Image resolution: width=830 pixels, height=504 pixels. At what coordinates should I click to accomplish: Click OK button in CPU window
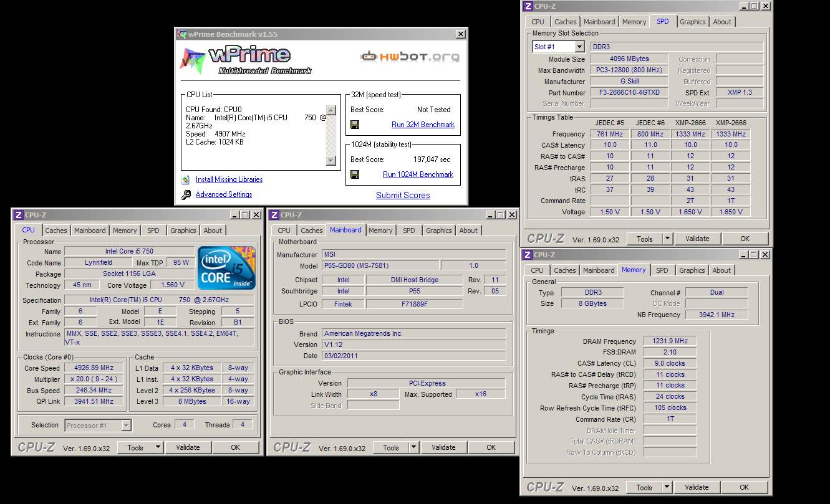(235, 447)
